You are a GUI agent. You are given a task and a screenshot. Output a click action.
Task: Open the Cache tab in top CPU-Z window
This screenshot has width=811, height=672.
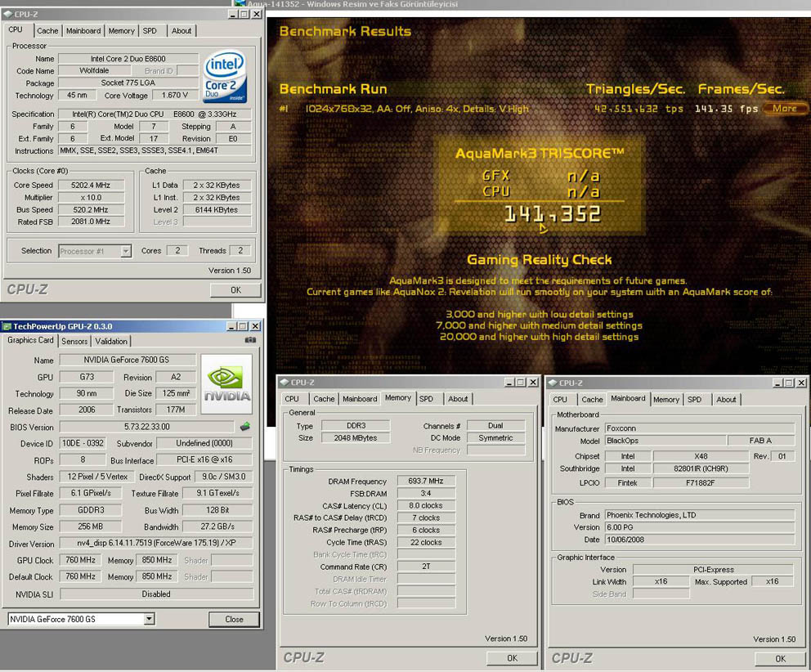click(x=47, y=31)
